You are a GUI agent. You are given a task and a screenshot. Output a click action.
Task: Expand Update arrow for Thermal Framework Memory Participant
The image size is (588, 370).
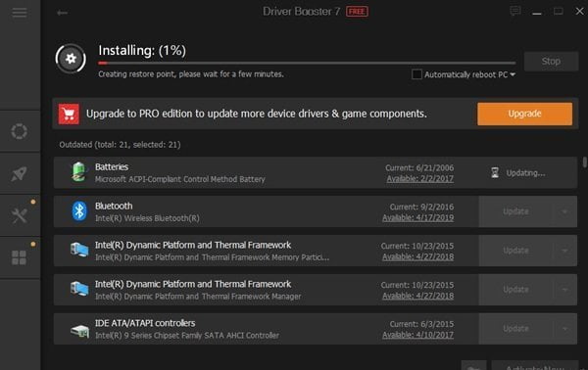coord(564,251)
